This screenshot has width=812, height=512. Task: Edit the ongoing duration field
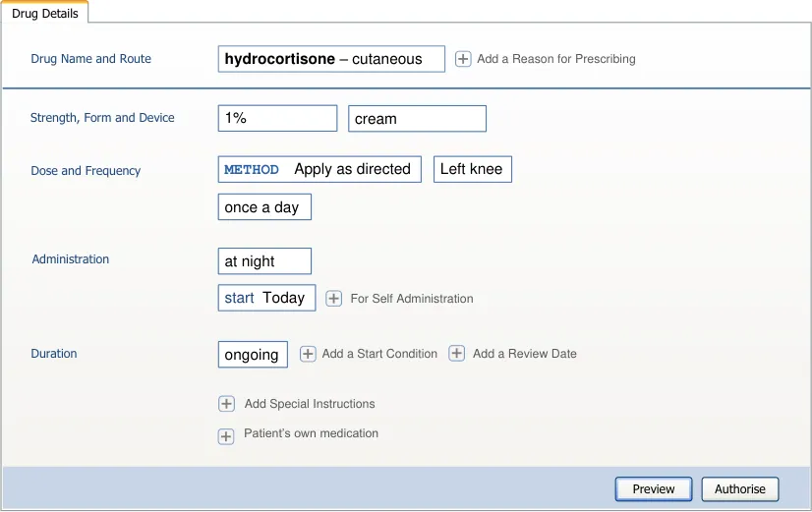[253, 355]
